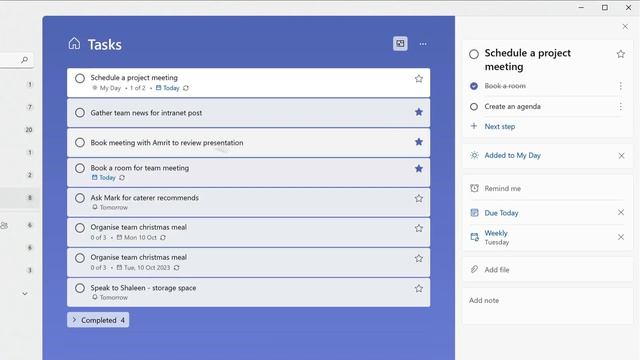640x360 pixels.
Task: Open options for 'Book a room' step
Action: [x=620, y=86]
